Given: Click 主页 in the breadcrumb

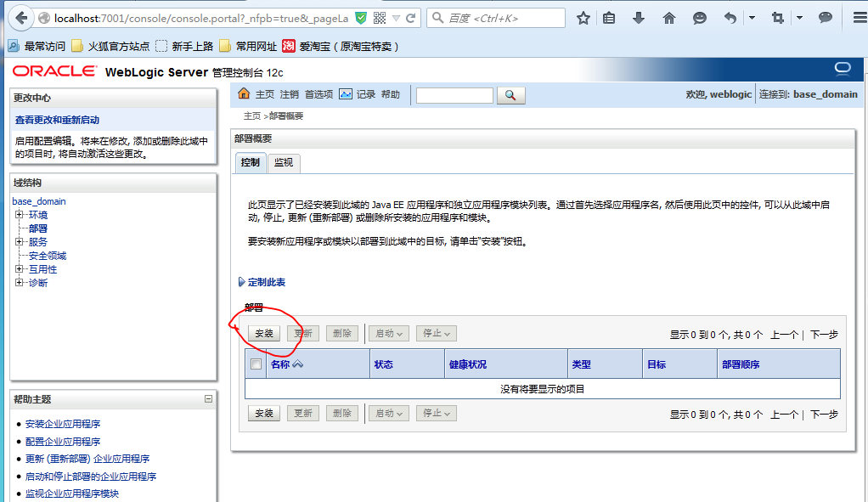Looking at the screenshot, I should coord(252,116).
